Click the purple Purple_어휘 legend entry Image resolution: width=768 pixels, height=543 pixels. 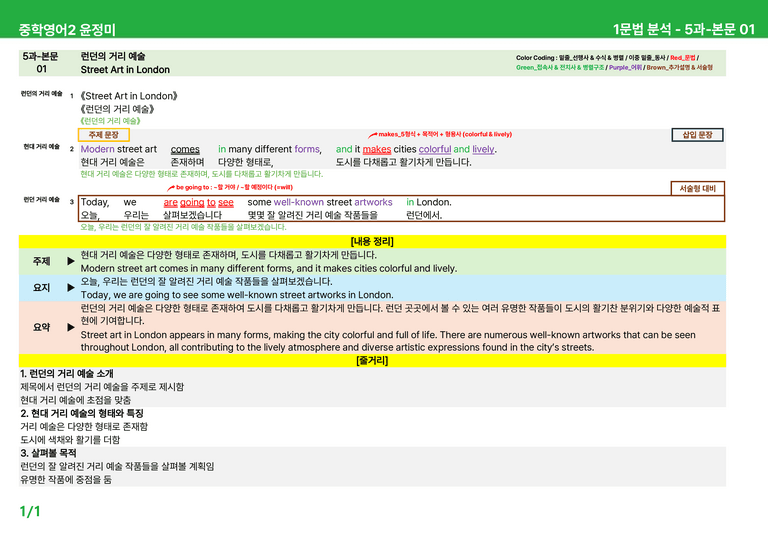(625, 68)
